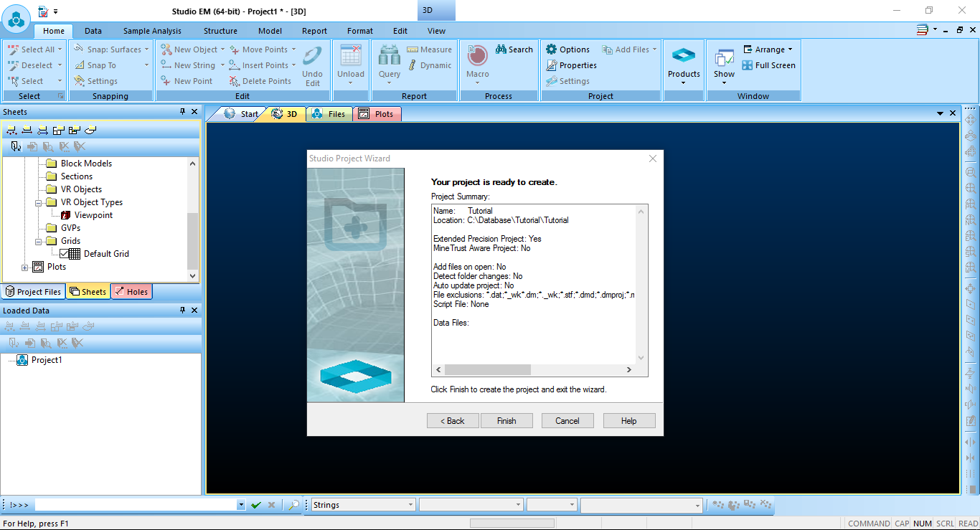Click top icon in right vertical toolbar
Screen dimensions: 980x530
tap(971, 120)
